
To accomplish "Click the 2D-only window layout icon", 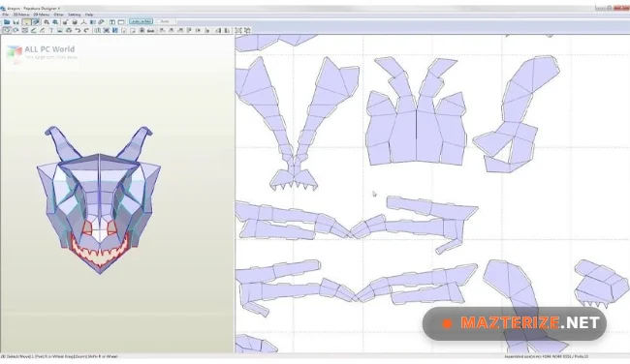I will pyautogui.click(x=121, y=21).
